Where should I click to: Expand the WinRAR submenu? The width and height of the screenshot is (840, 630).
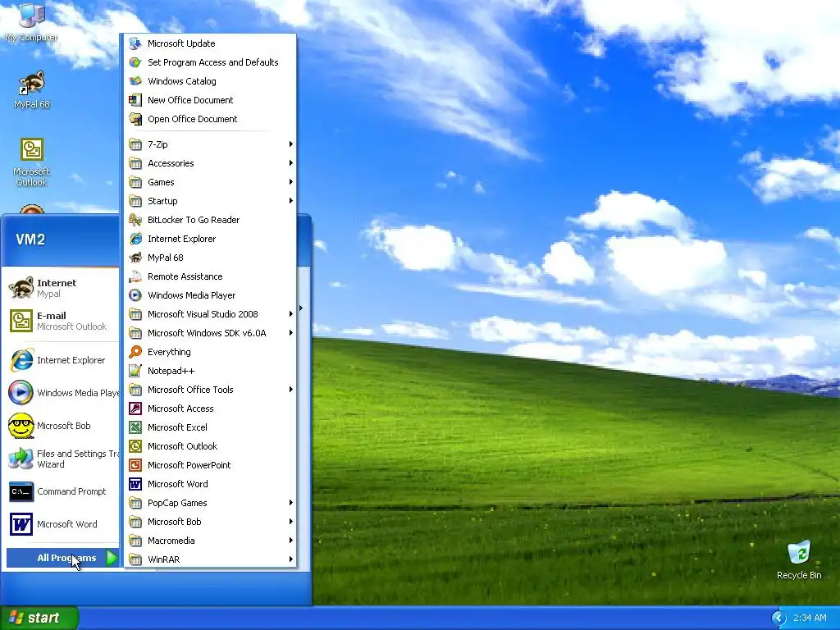pos(210,559)
